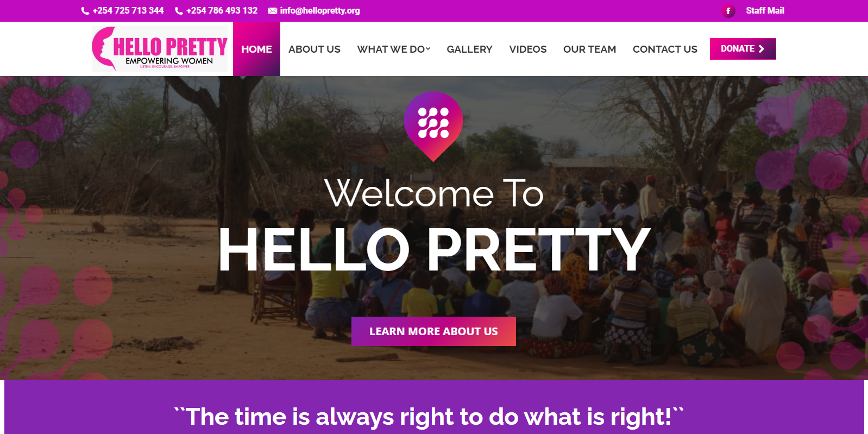This screenshot has height=434, width=868.
Task: Open the Staff Mail link
Action: tap(765, 11)
